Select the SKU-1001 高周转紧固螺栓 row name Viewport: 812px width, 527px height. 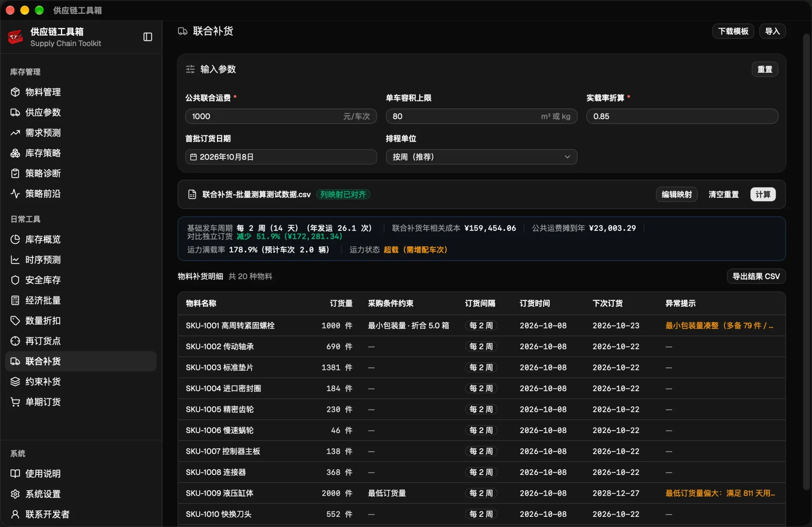tap(230, 326)
